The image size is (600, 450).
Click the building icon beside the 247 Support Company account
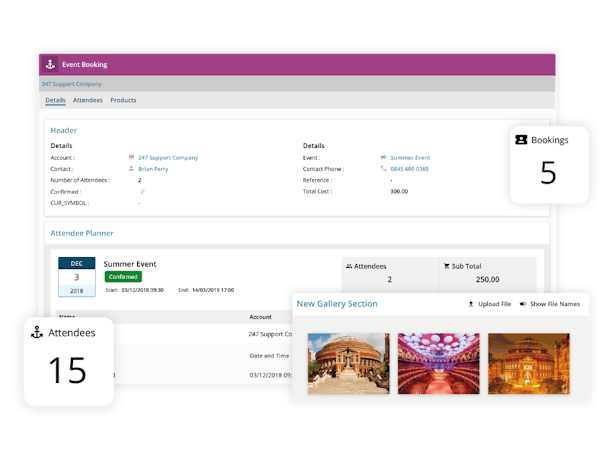pyautogui.click(x=131, y=157)
